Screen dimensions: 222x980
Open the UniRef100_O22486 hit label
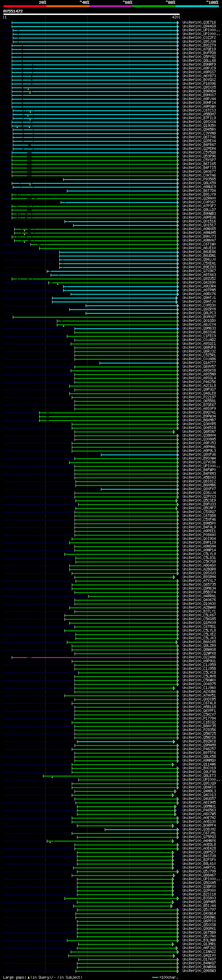pos(199,657)
